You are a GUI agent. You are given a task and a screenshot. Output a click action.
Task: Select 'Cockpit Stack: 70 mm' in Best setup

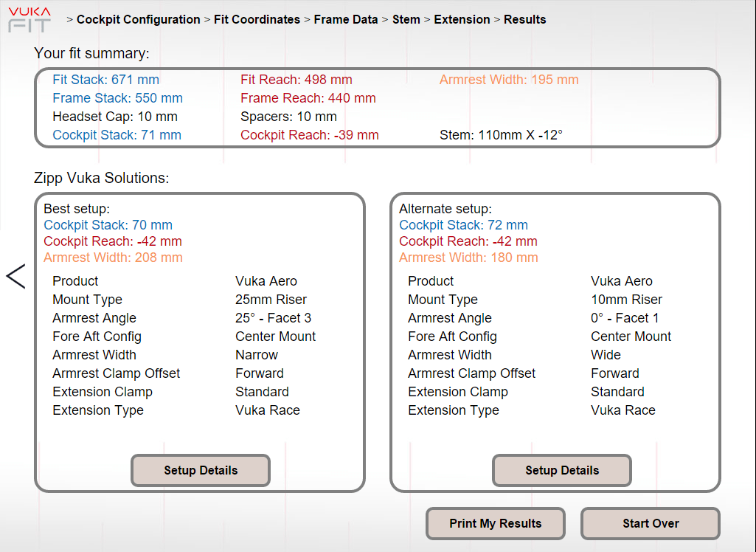click(x=108, y=225)
